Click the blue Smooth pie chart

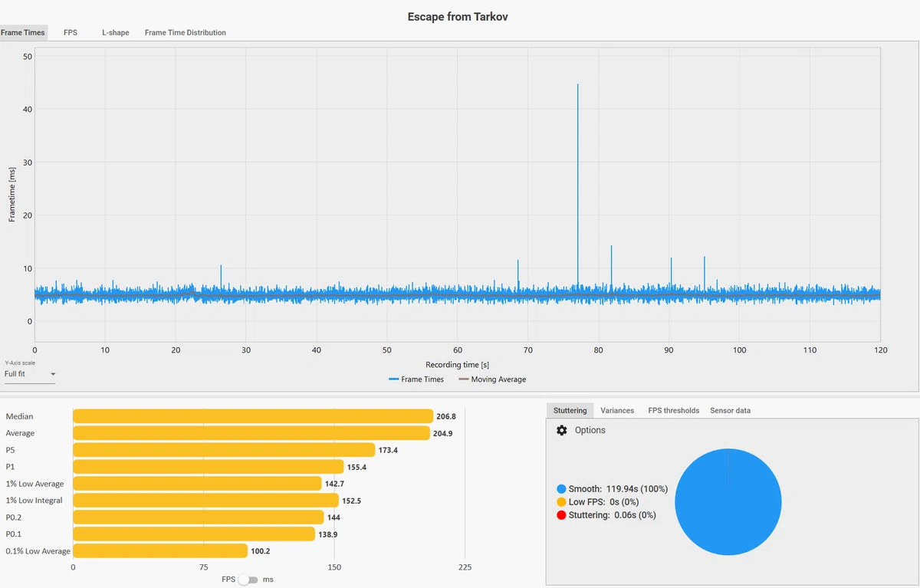pos(728,502)
